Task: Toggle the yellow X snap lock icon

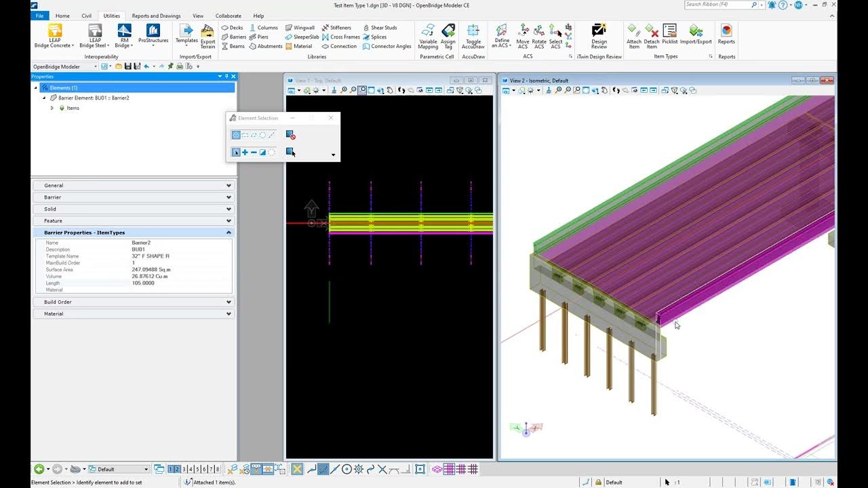Action: click(296, 469)
